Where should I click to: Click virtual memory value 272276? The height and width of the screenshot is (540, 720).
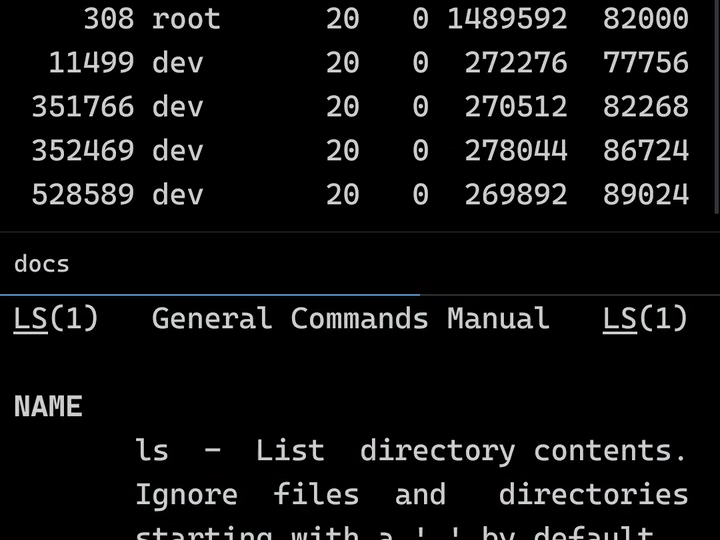[516, 62]
